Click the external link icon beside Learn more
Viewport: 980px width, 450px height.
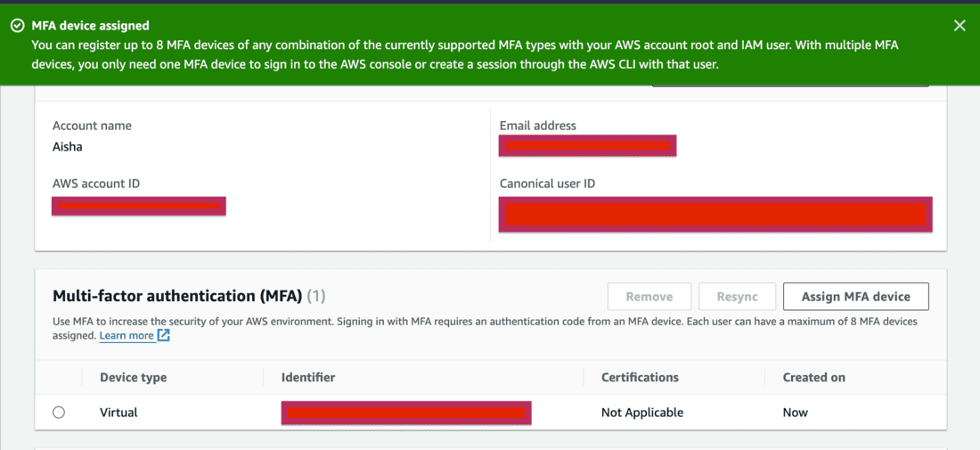pyautogui.click(x=164, y=336)
